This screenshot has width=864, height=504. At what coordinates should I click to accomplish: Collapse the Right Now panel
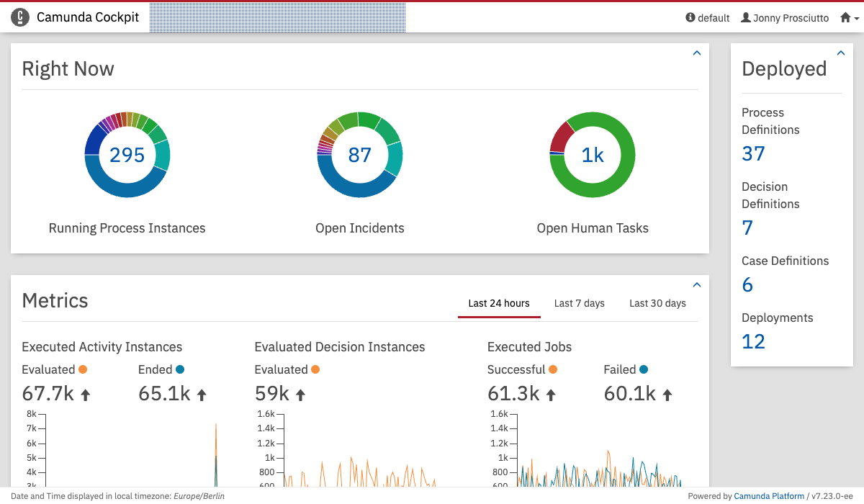point(696,53)
